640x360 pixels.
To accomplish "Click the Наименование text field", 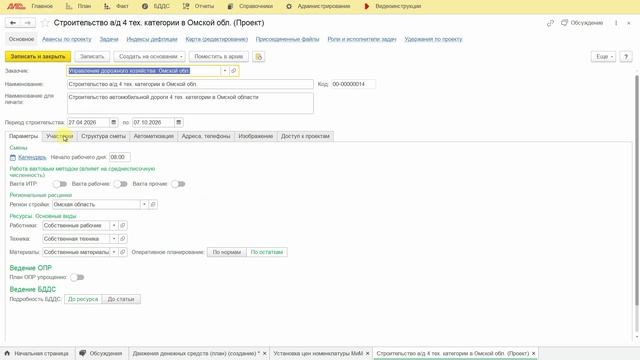I will (190, 84).
